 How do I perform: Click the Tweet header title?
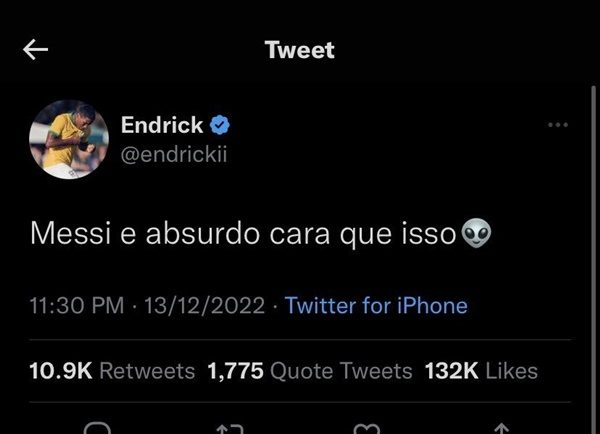click(300, 50)
